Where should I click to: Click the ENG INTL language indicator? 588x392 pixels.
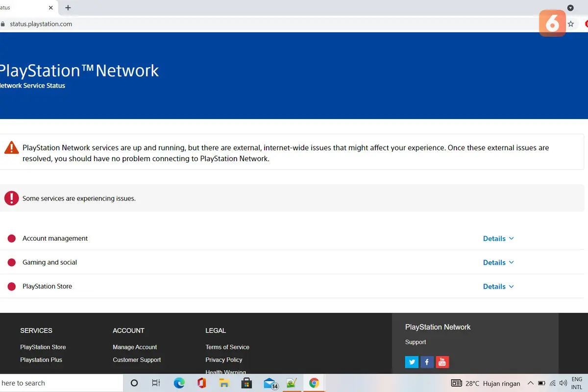[577, 383]
